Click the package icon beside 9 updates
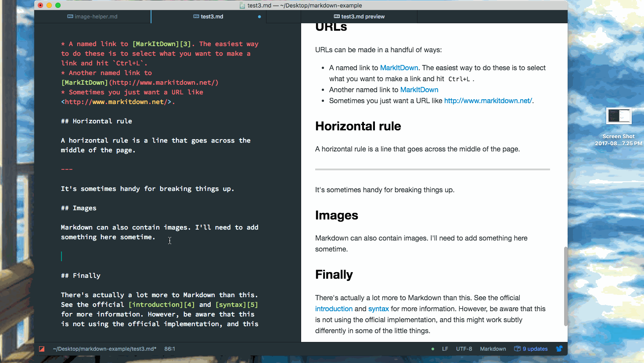The image size is (644, 363). coord(517,349)
